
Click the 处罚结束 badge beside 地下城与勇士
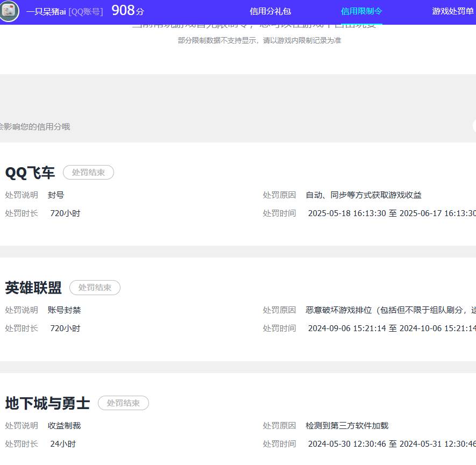tap(123, 403)
